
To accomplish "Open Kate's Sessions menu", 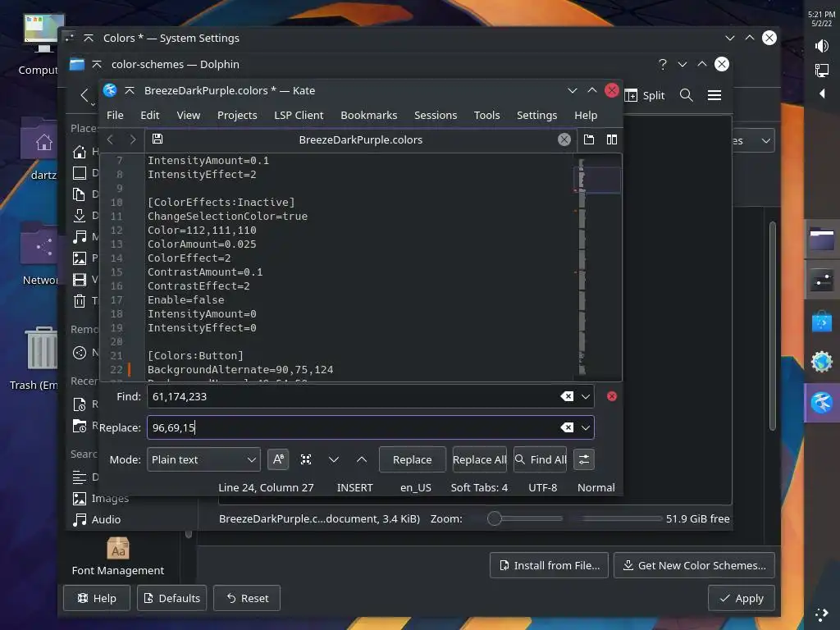I will [435, 115].
